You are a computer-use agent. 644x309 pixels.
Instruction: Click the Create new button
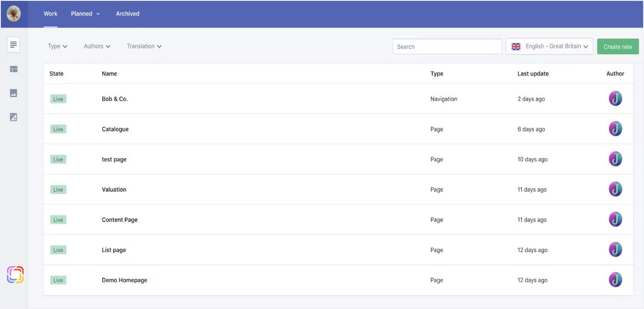[618, 47]
